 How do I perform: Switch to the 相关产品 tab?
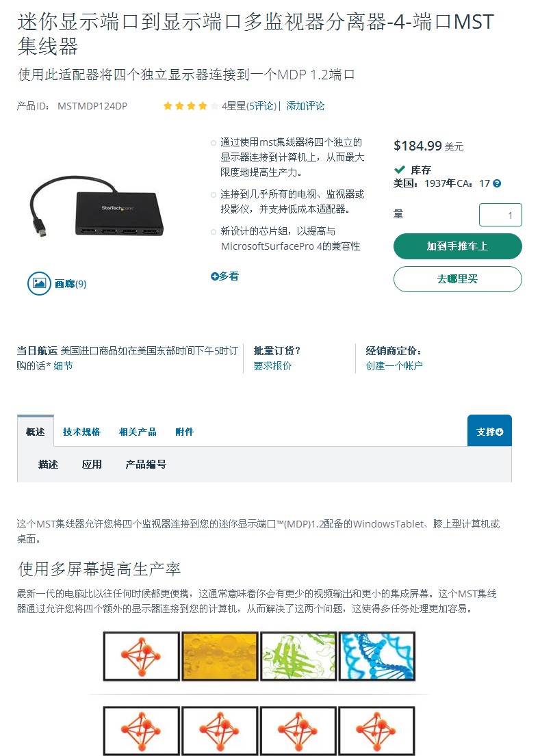138,432
